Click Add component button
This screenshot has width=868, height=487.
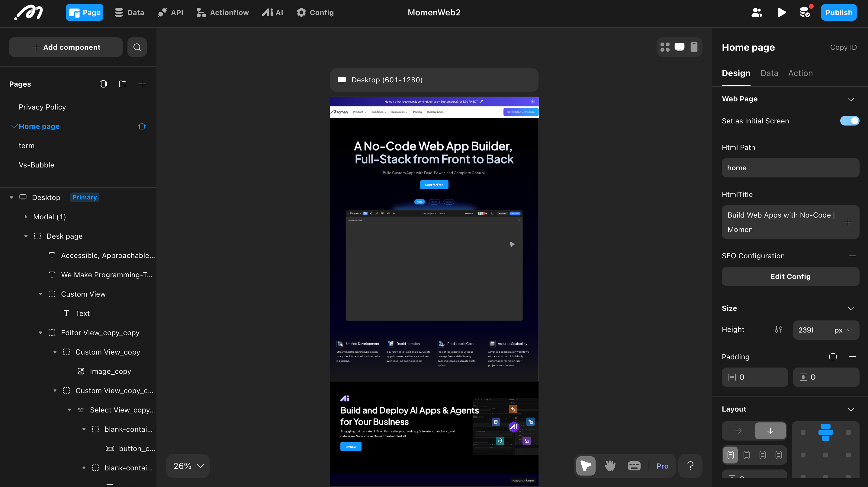pos(66,47)
